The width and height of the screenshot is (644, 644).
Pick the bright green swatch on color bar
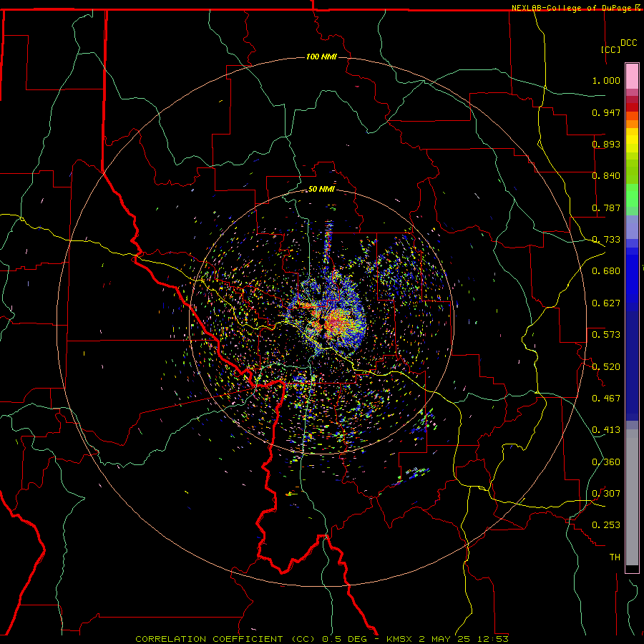coord(632,195)
